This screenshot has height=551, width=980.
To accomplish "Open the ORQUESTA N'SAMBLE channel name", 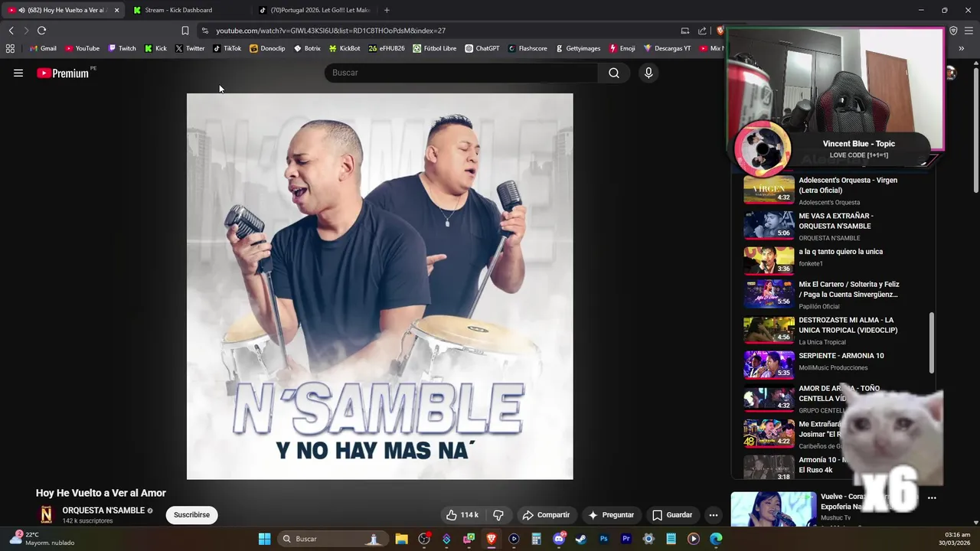I will pos(103,510).
